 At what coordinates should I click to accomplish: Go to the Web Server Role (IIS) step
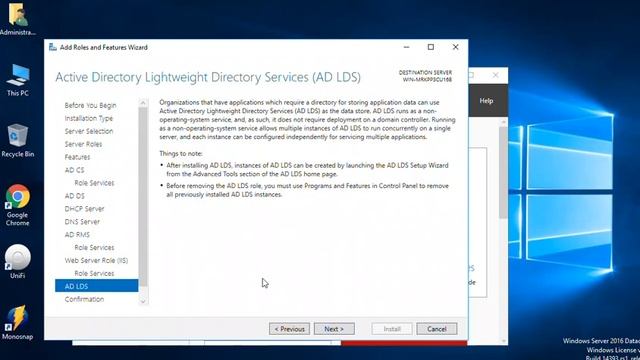click(96, 260)
